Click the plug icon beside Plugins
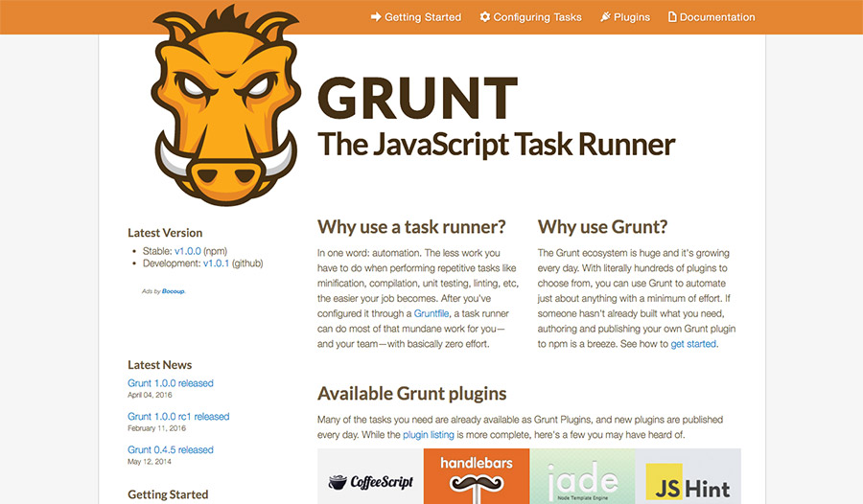This screenshot has width=863, height=504. (x=605, y=17)
